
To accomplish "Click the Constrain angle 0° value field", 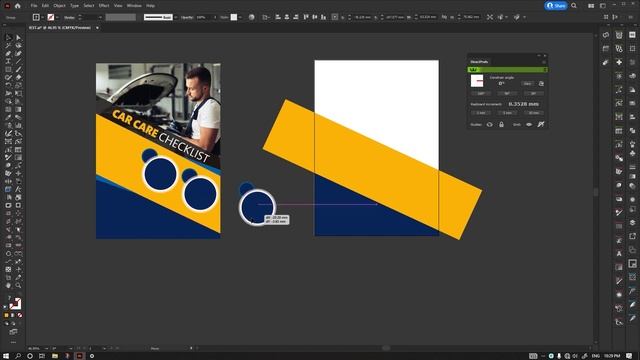I will [501, 84].
